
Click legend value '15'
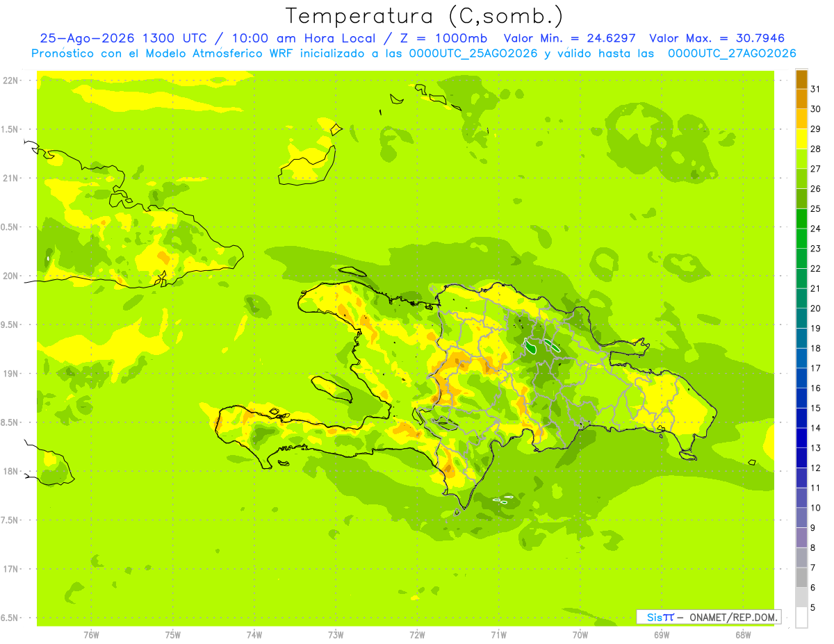(x=816, y=408)
